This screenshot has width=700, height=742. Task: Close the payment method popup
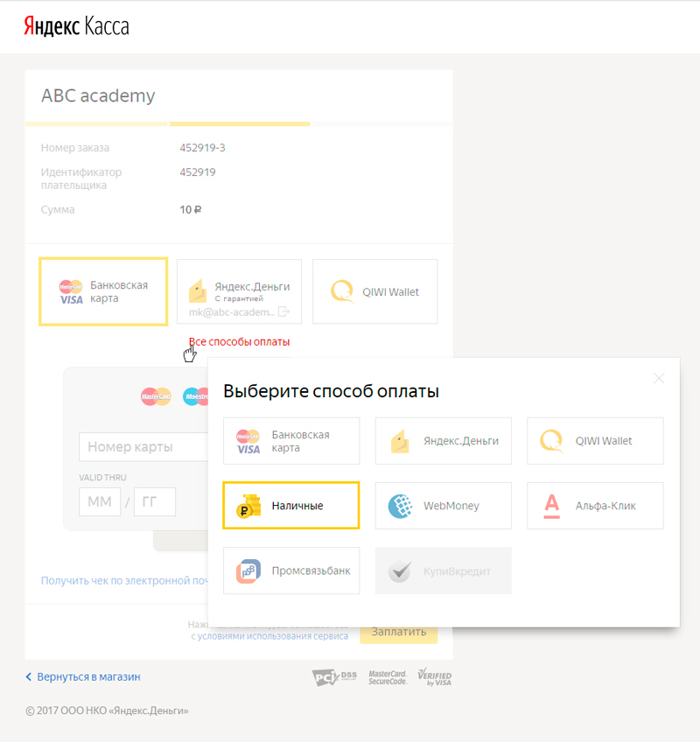[659, 378]
